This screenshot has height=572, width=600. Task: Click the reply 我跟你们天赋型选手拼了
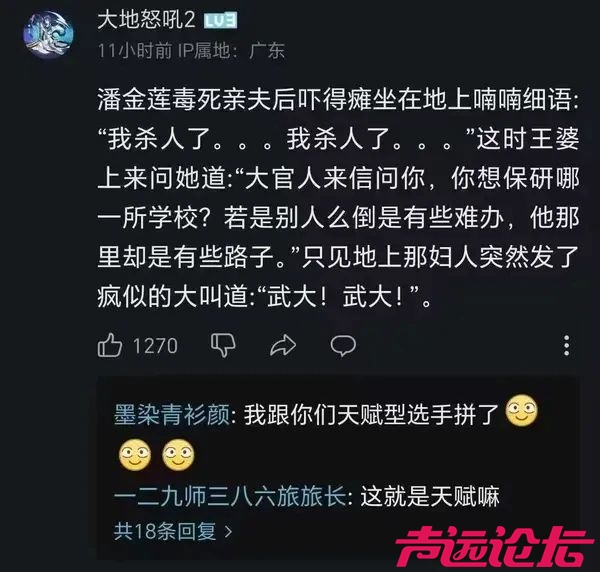pyautogui.click(x=372, y=415)
